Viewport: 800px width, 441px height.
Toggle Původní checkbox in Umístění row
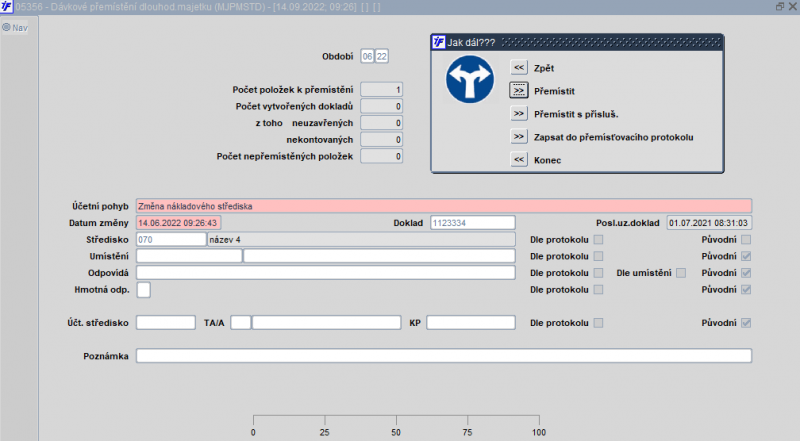pyautogui.click(x=746, y=256)
